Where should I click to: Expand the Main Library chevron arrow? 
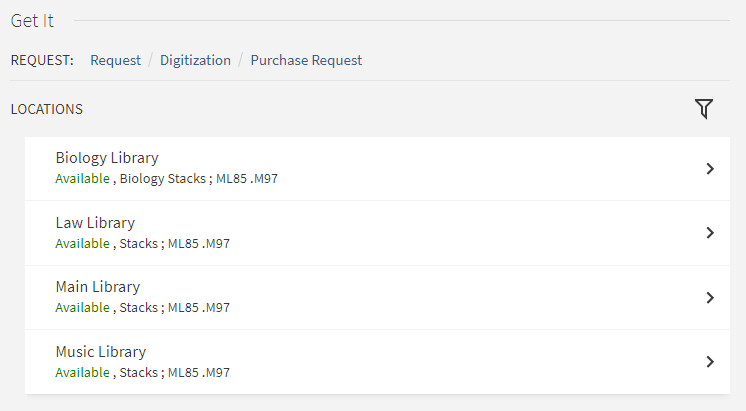point(710,298)
